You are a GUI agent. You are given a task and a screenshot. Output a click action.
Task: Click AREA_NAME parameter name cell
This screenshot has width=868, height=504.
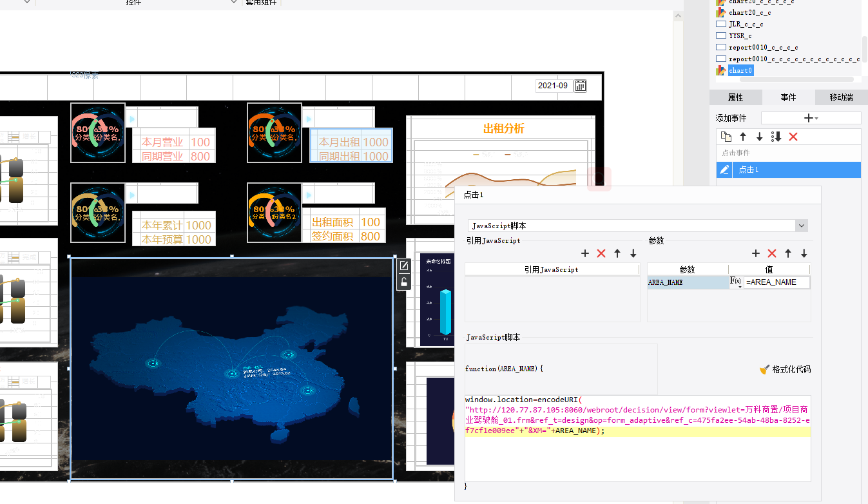688,282
